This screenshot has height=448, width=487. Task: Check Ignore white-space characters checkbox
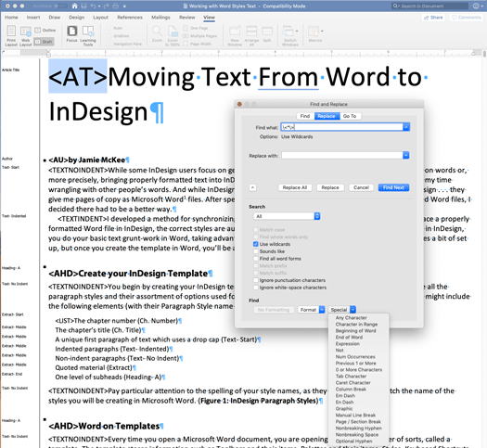coord(256,288)
